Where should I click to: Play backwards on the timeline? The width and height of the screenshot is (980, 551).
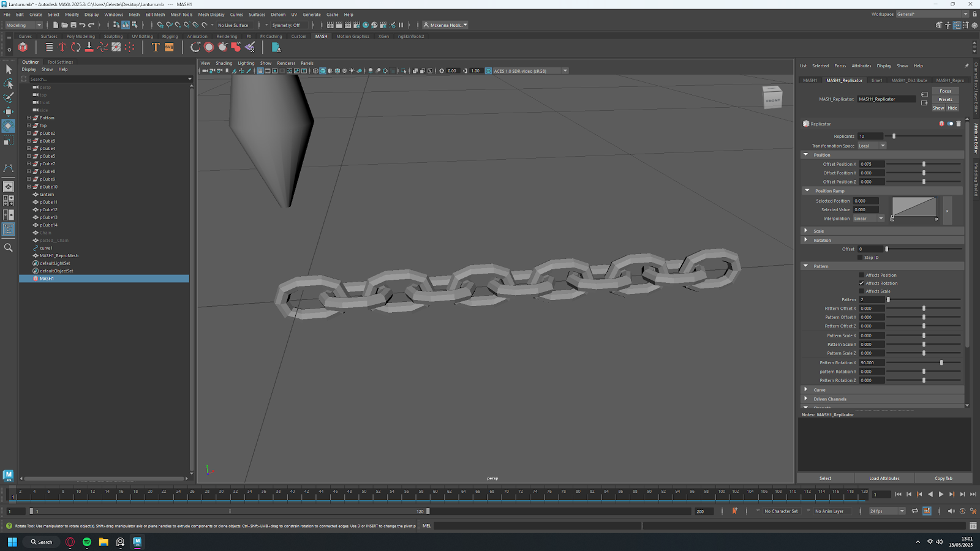point(930,494)
